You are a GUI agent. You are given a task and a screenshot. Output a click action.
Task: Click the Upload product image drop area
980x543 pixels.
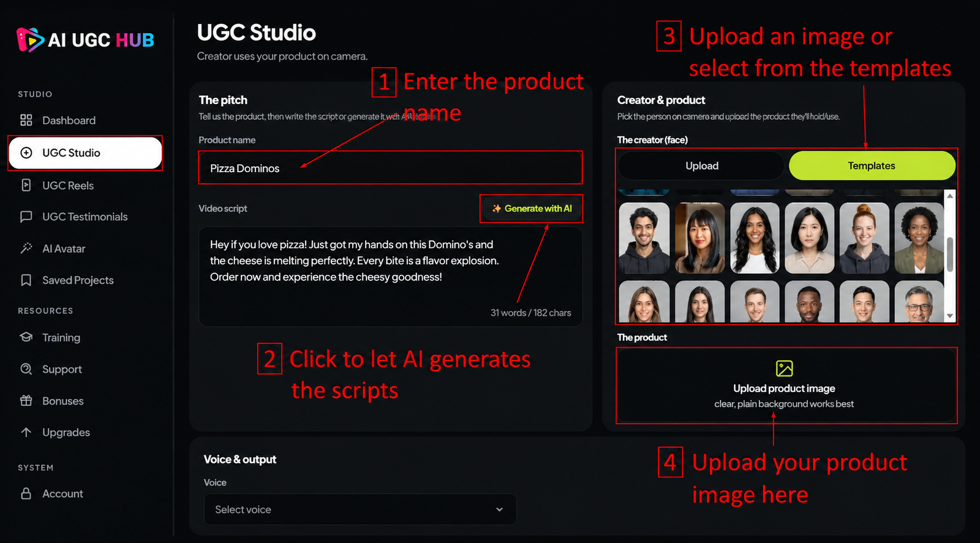pos(786,386)
